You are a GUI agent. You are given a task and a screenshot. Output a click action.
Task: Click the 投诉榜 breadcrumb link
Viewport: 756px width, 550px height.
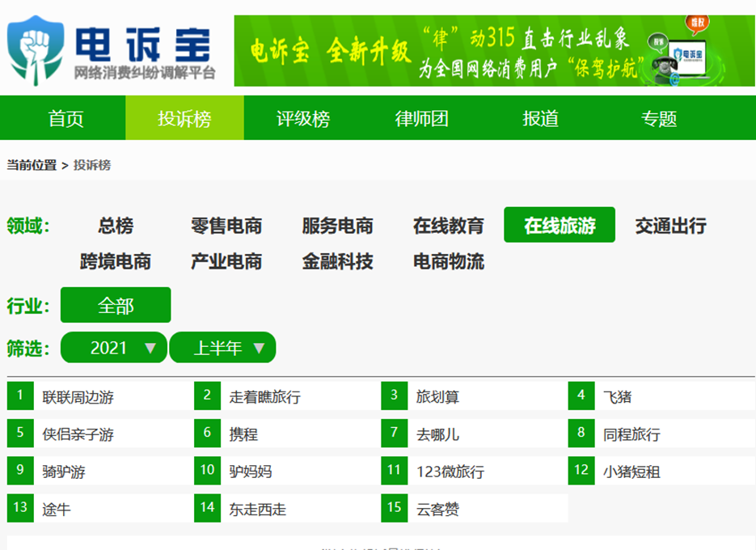pos(92,165)
